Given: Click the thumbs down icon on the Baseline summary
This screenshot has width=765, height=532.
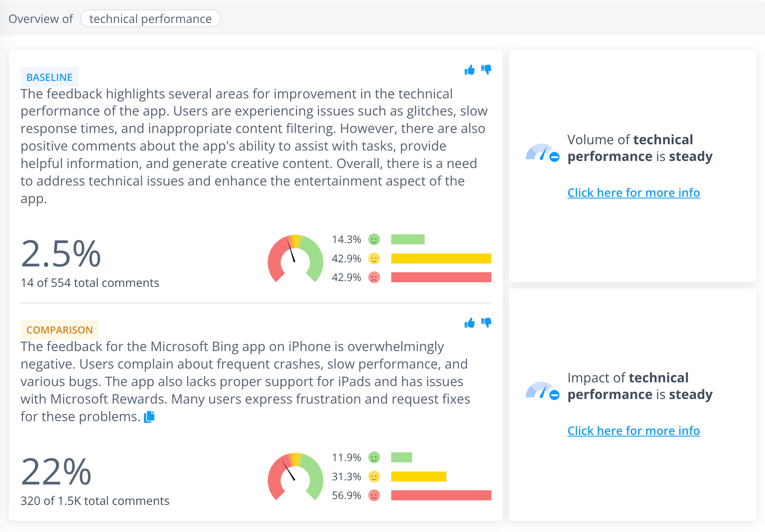Looking at the screenshot, I should pyautogui.click(x=486, y=70).
